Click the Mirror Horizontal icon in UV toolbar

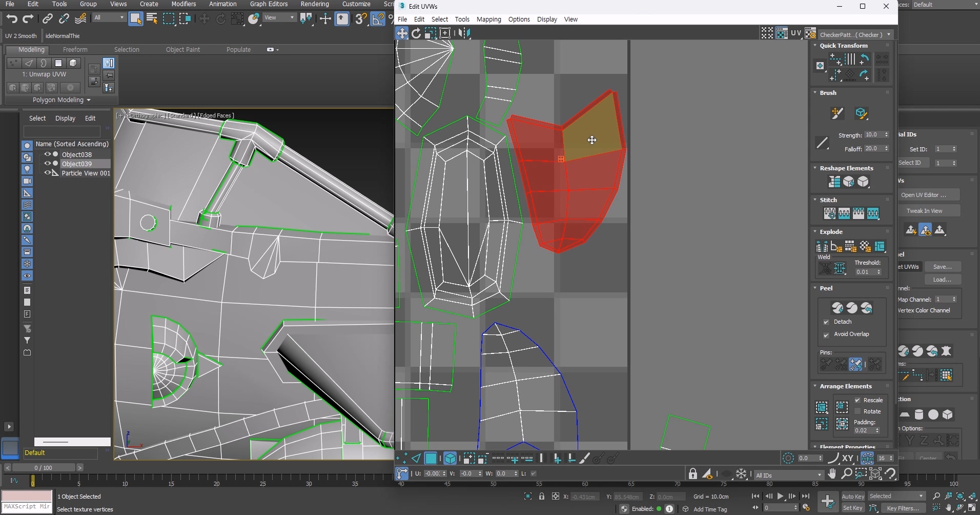coord(464,33)
